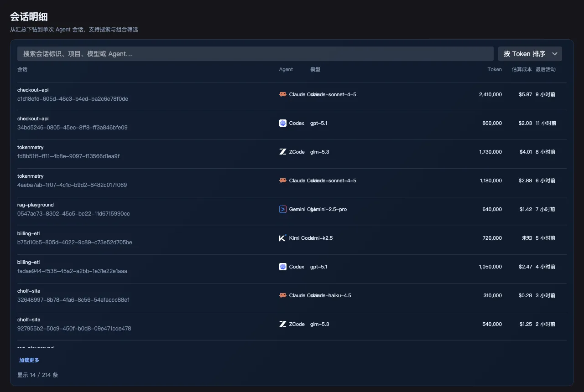584x392 pixels.
Task: Select session ID 32648997-8b78-4fa6-8c56-54afaccc88ef
Action: tap(73, 300)
